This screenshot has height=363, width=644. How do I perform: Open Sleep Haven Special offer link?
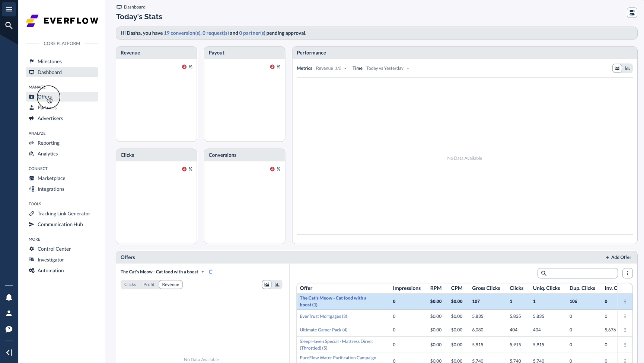pyautogui.click(x=336, y=345)
